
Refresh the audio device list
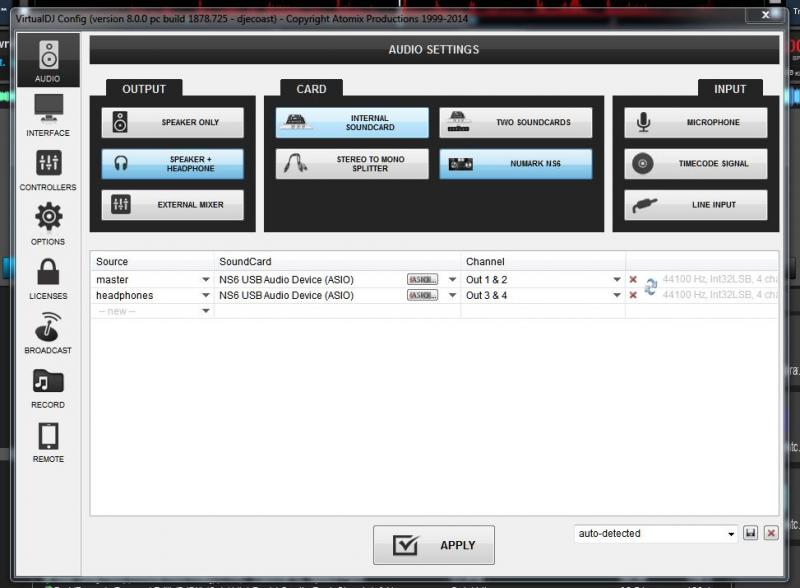[651, 287]
